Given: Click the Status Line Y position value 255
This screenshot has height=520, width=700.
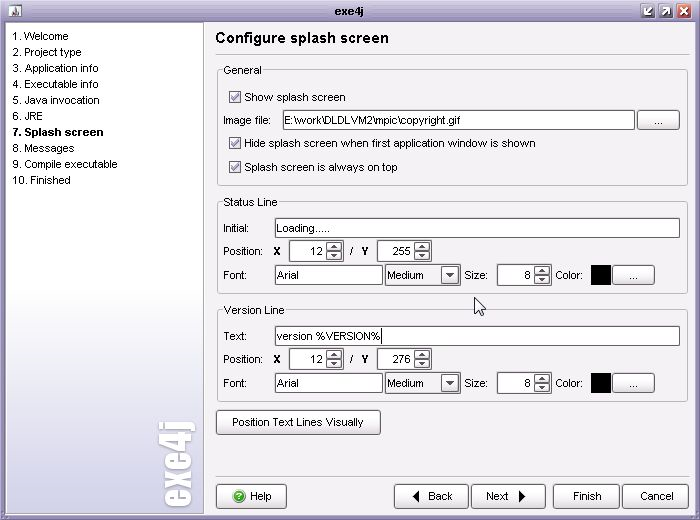Looking at the screenshot, I should [x=396, y=251].
